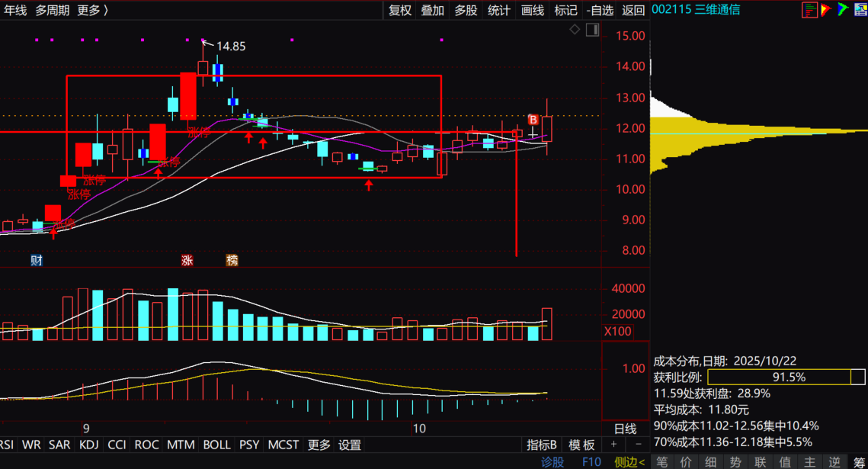868x469 pixels.
Task: Select the SAR indicator tab
Action: tap(59, 445)
